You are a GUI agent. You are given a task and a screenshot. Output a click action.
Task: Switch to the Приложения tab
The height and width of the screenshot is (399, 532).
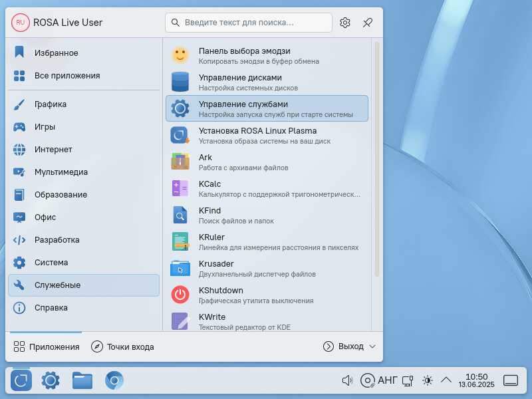pyautogui.click(x=46, y=346)
